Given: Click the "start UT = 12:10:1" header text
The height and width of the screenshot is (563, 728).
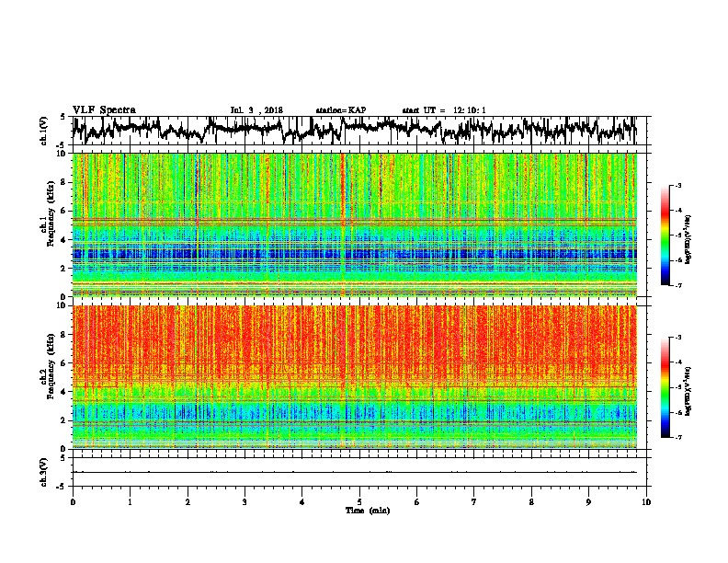Looking at the screenshot, I should [x=444, y=110].
